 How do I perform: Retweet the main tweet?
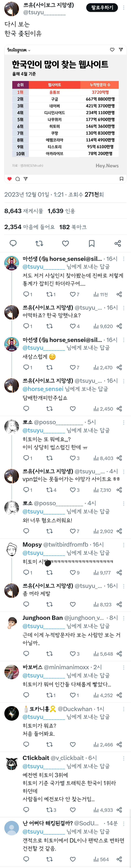[x=39, y=243]
